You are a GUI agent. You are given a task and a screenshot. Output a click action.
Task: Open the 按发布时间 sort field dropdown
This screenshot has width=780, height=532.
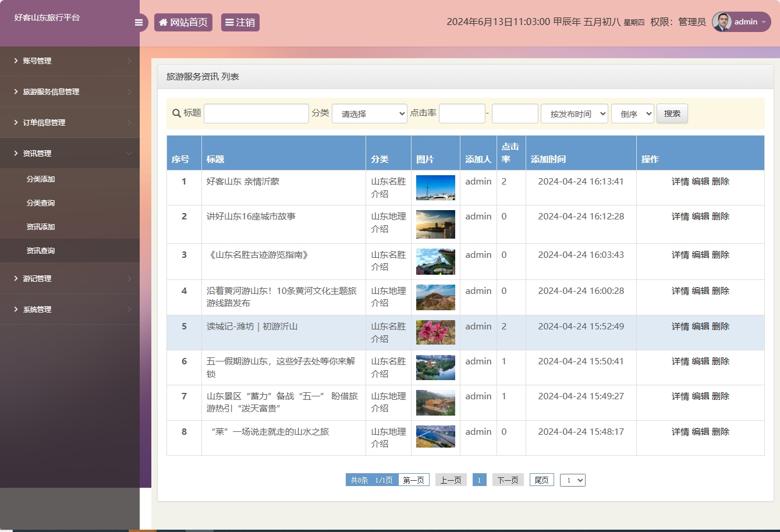574,113
